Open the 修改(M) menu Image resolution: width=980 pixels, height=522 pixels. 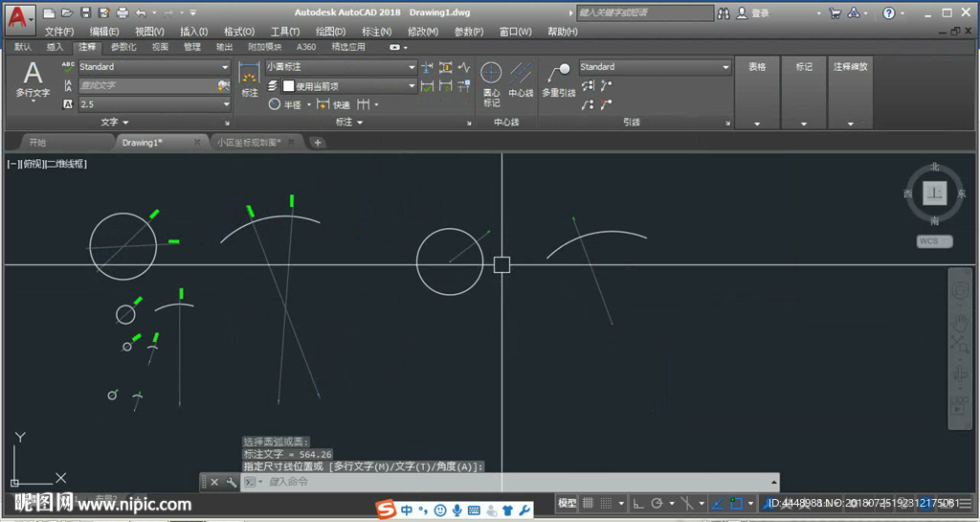[x=423, y=32]
